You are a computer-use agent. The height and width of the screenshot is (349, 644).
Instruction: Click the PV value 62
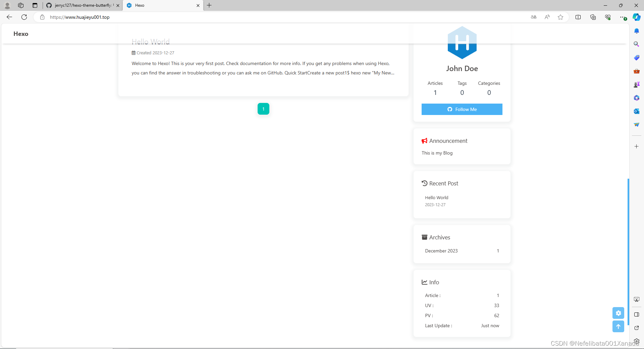pyautogui.click(x=496, y=315)
